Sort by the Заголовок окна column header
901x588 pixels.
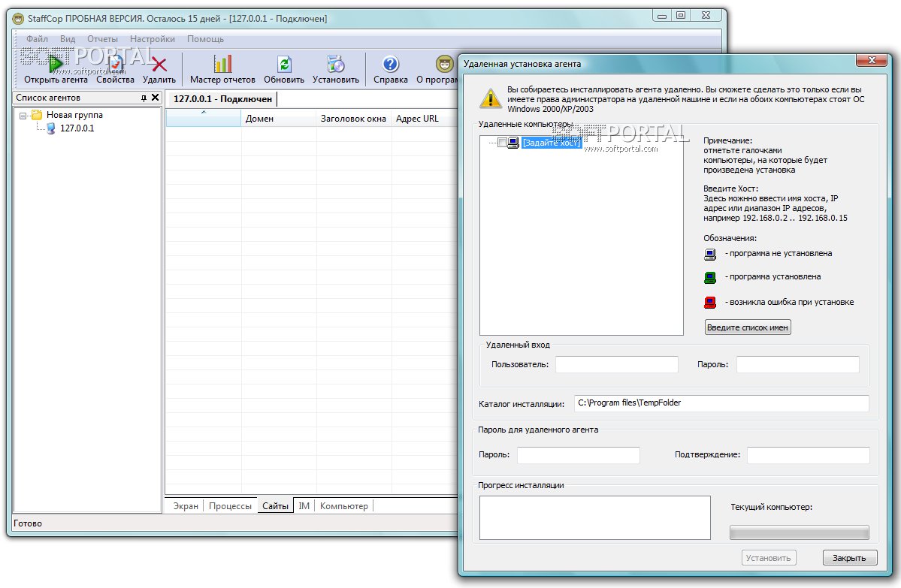[x=353, y=119]
